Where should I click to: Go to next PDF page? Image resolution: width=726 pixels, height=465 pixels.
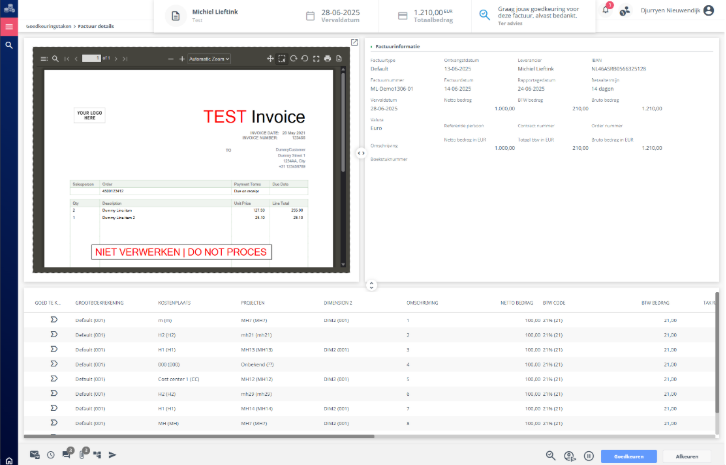[116, 59]
